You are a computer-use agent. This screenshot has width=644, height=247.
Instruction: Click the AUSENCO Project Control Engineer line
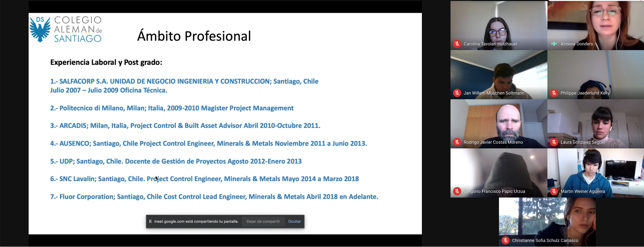[x=208, y=143]
